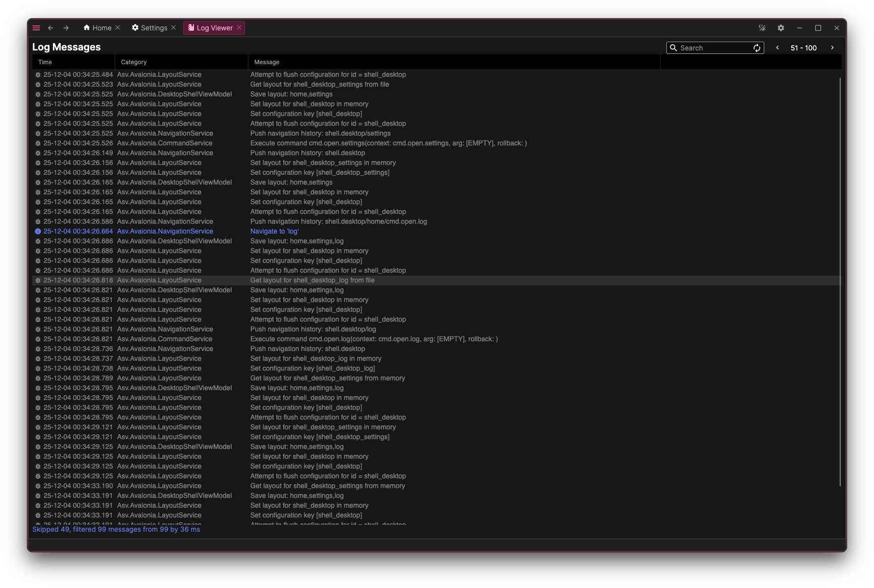Close the Log Viewer tab
Image resolution: width=874 pixels, height=588 pixels.
[239, 28]
